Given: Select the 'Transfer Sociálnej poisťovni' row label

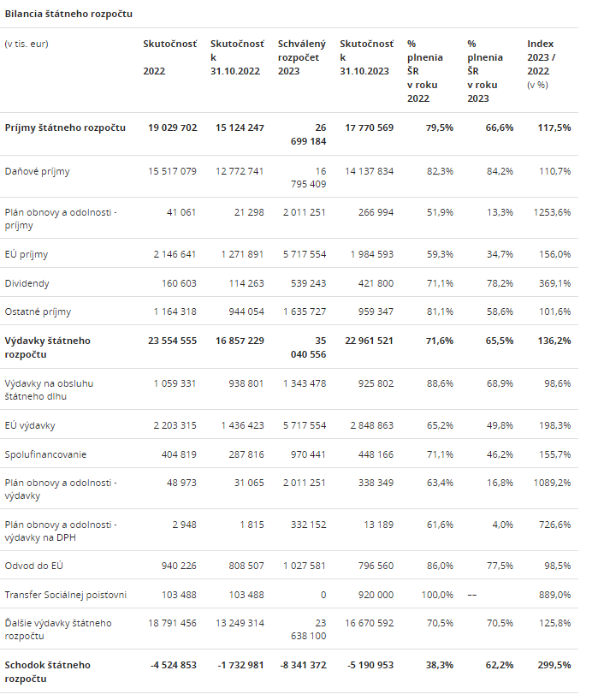Looking at the screenshot, I should 66,595.
